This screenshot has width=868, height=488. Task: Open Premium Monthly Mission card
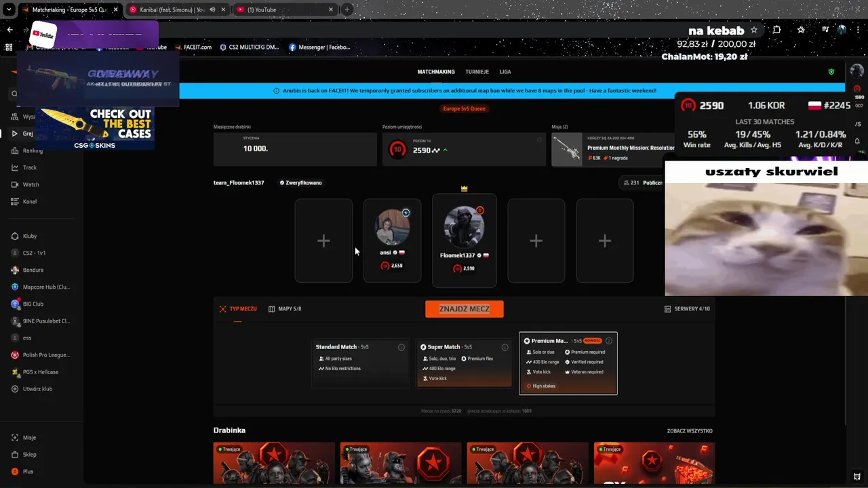point(614,149)
